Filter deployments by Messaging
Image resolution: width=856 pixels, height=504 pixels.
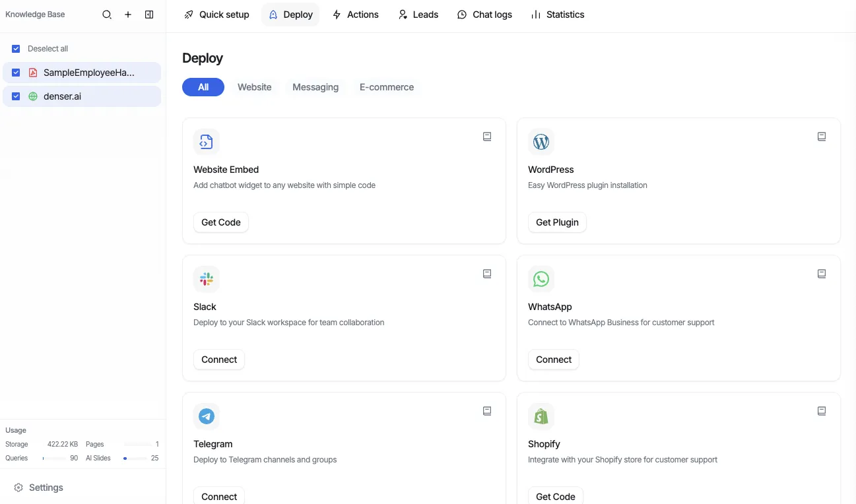(x=315, y=86)
